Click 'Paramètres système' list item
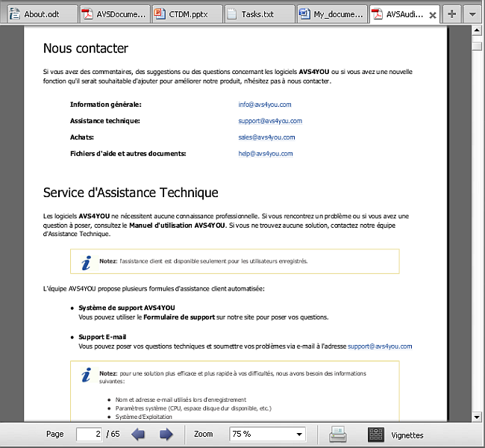485x448 pixels. [x=193, y=408]
